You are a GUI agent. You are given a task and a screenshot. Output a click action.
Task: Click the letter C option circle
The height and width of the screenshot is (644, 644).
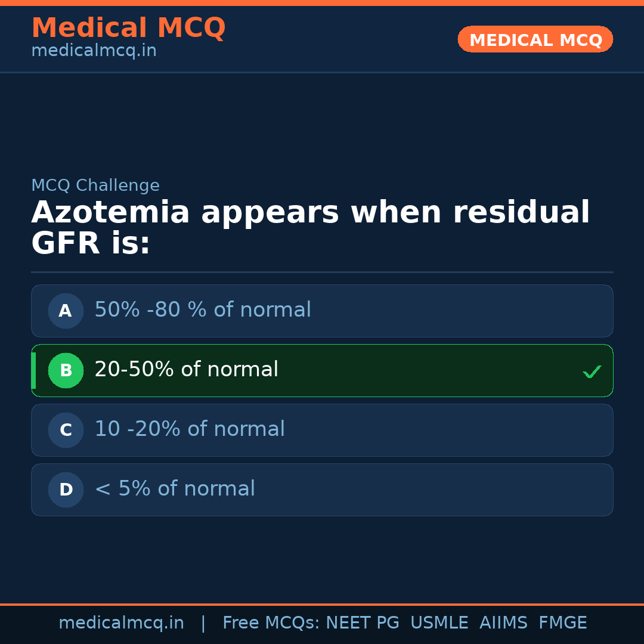point(66,430)
